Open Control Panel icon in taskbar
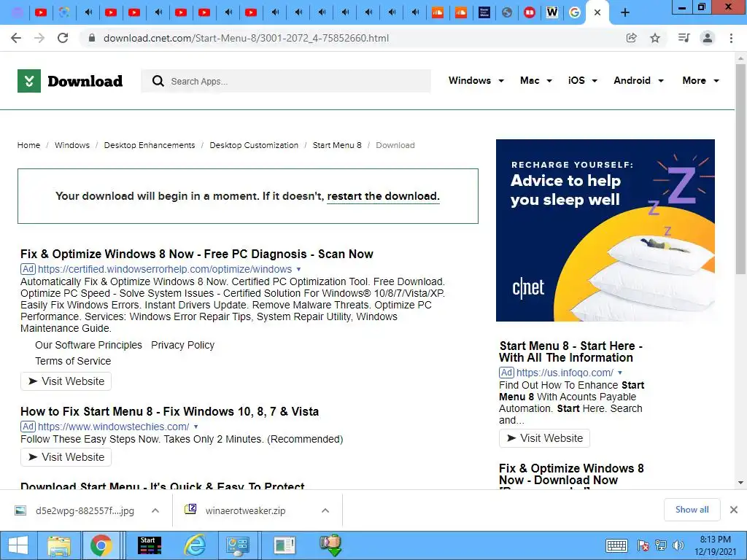 point(237,545)
